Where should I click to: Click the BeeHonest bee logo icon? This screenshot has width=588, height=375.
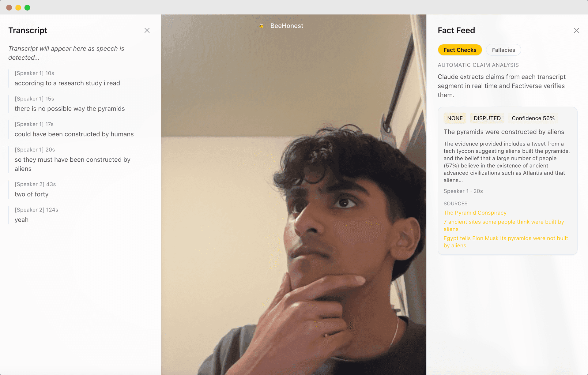click(261, 26)
